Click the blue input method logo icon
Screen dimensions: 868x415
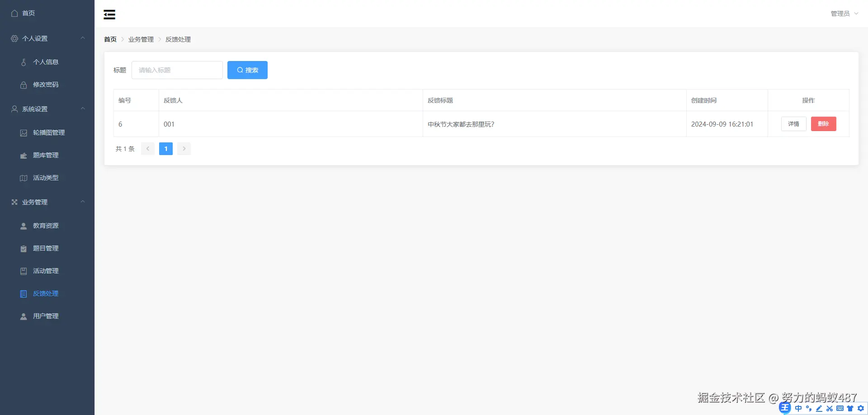[x=785, y=408]
